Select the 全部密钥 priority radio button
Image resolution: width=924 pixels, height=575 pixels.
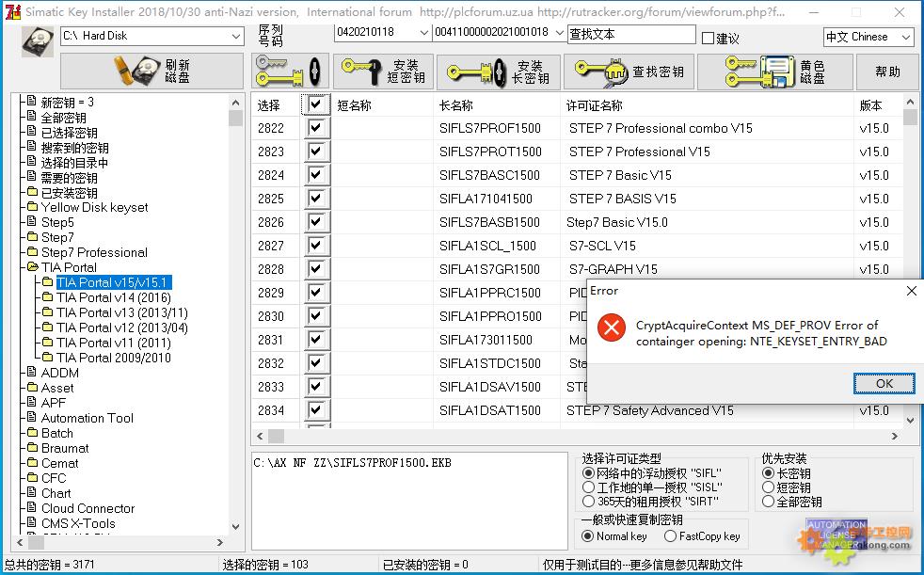768,502
